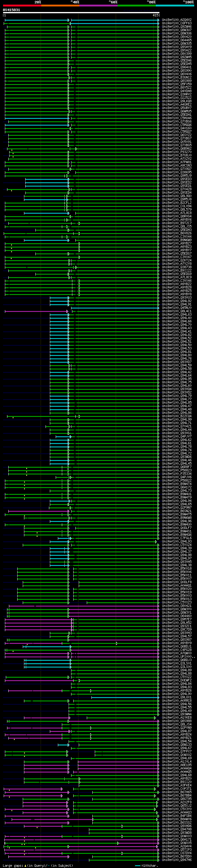Select the AV415831 query title text
This screenshot has width=197, height=868.
[11, 10]
